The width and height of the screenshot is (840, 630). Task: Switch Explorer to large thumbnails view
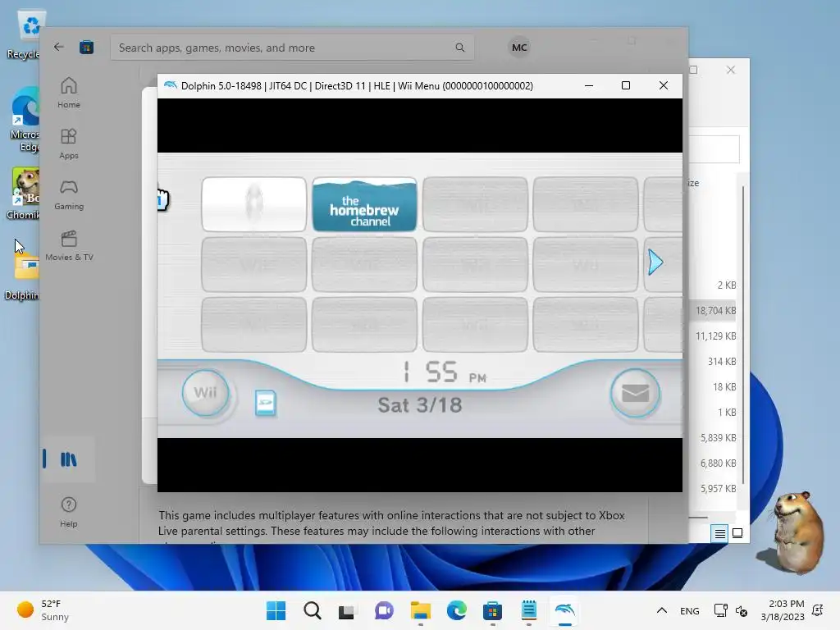[737, 533]
